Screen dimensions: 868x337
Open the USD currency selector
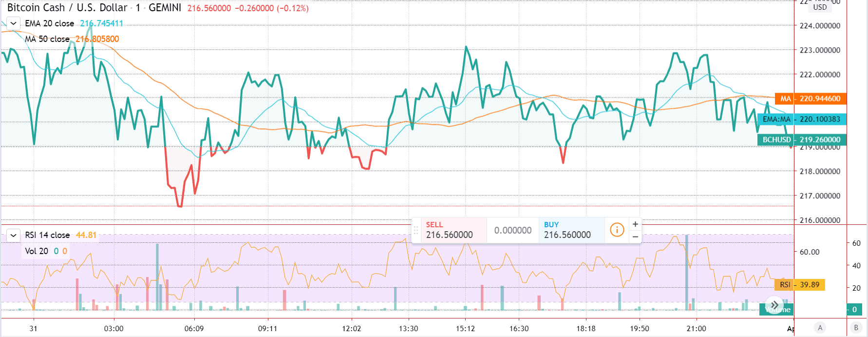(820, 7)
